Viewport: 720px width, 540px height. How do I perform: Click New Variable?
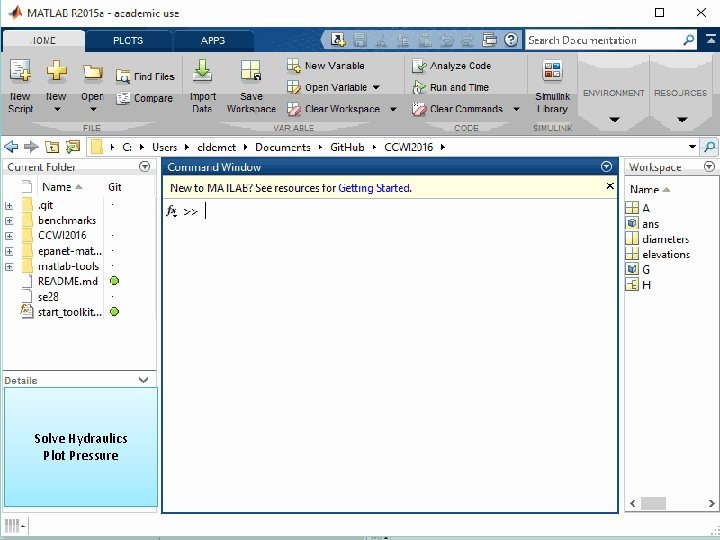pos(326,66)
